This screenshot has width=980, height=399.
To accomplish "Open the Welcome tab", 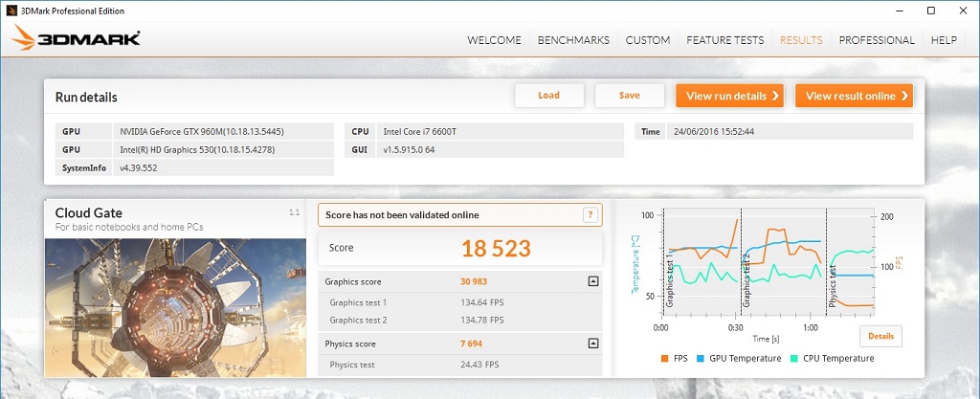I will pos(494,40).
